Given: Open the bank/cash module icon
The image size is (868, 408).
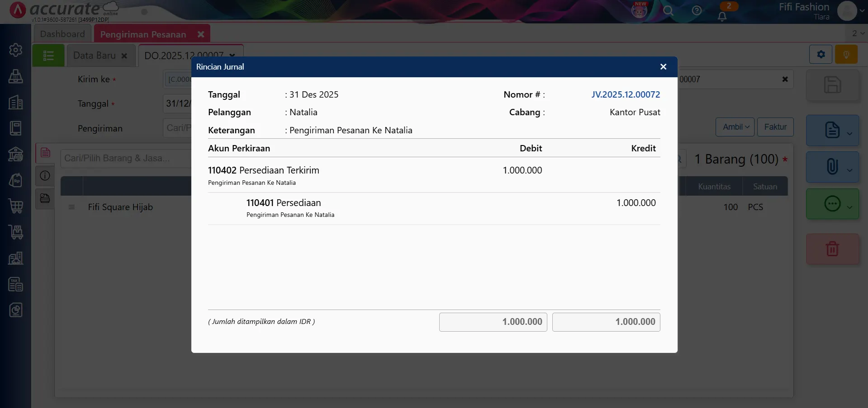Looking at the screenshot, I should click(x=16, y=154).
